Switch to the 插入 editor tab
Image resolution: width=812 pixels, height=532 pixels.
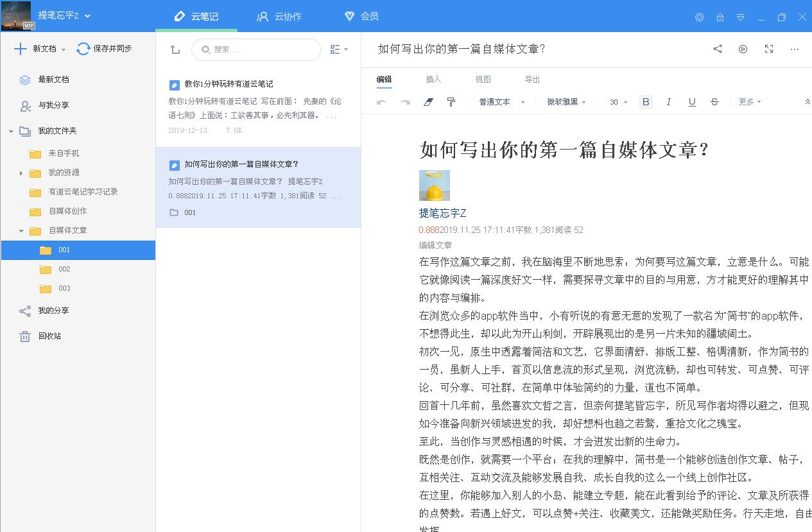(433, 79)
